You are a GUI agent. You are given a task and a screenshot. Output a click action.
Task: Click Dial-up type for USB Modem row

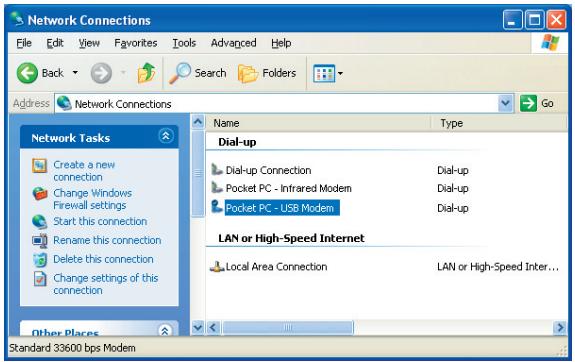[453, 208]
